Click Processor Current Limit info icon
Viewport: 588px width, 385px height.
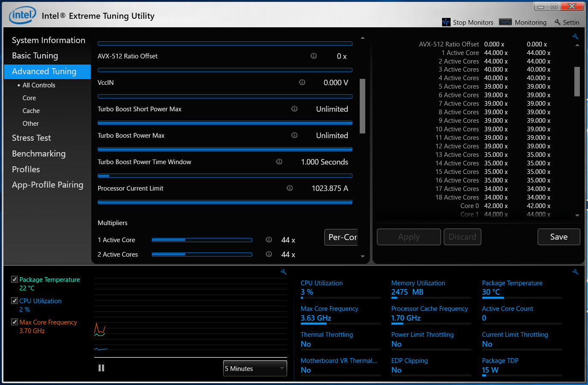[290, 188]
